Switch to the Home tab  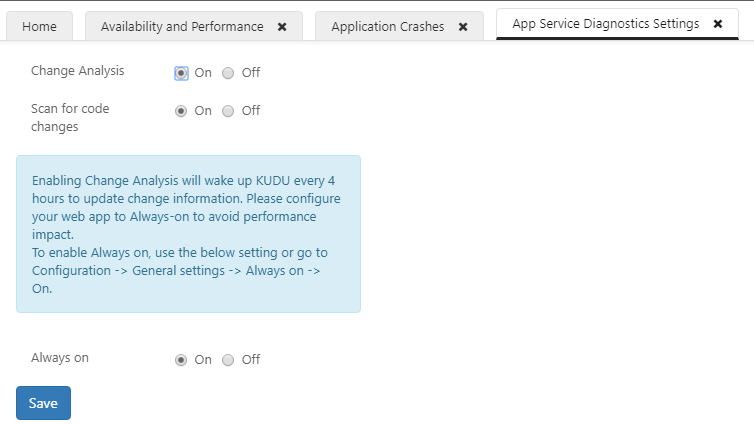[39, 27]
